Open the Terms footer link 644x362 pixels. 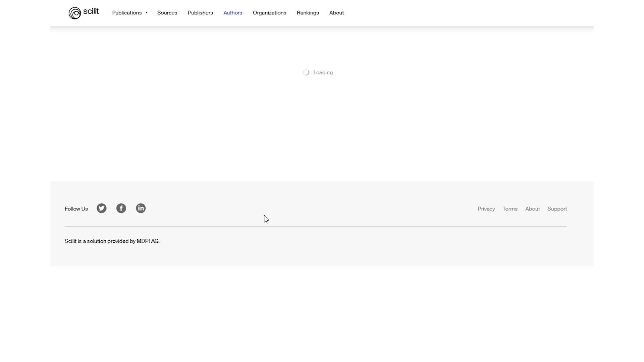[510, 209]
